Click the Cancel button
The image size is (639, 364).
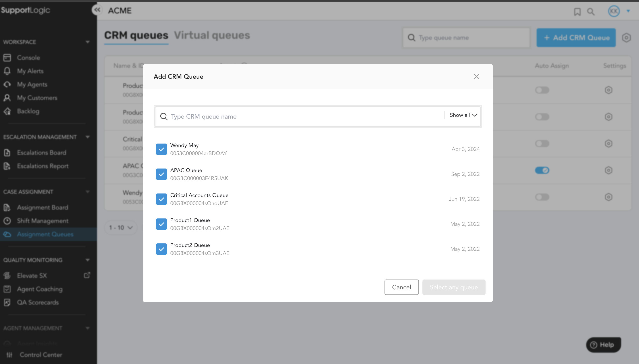(x=401, y=287)
